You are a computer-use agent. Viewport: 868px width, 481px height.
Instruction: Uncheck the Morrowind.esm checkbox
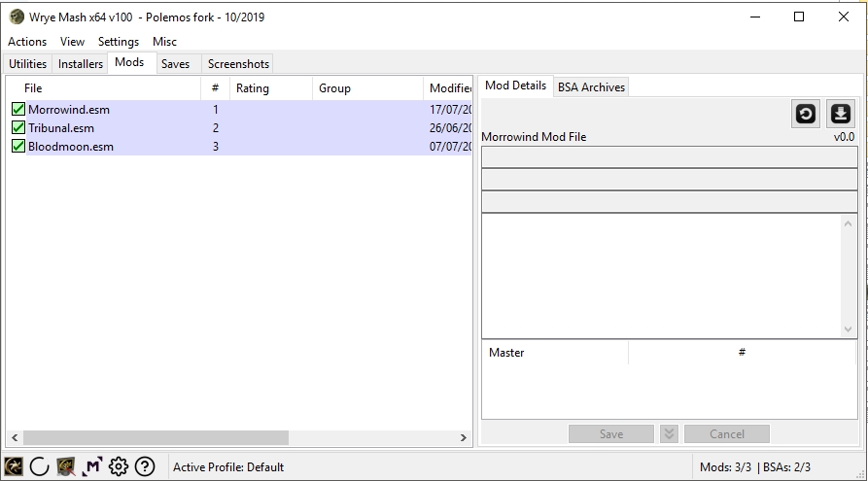point(17,110)
